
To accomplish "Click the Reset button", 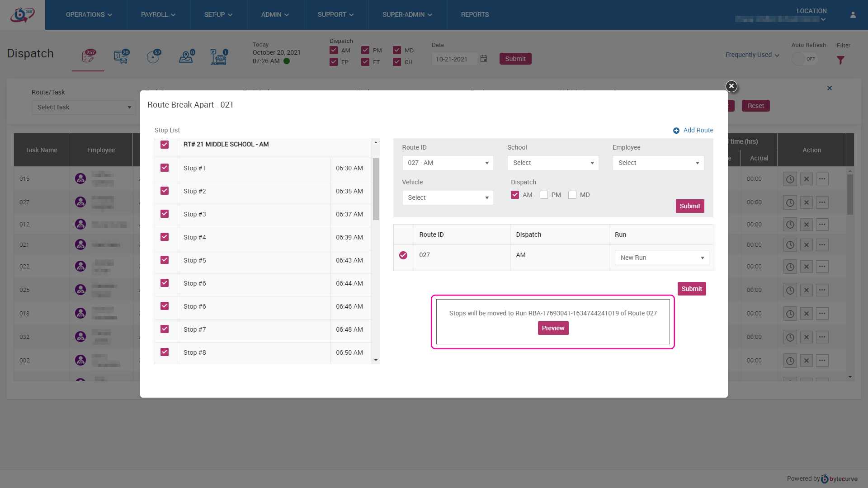I will tap(755, 106).
